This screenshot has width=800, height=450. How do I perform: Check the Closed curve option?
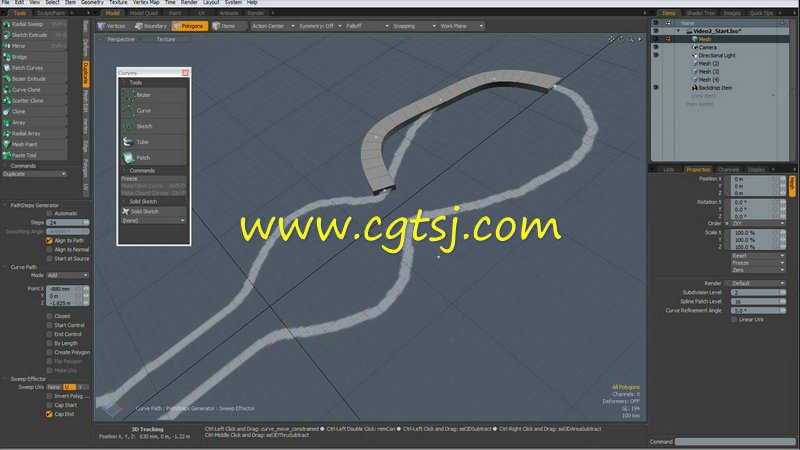point(49,316)
